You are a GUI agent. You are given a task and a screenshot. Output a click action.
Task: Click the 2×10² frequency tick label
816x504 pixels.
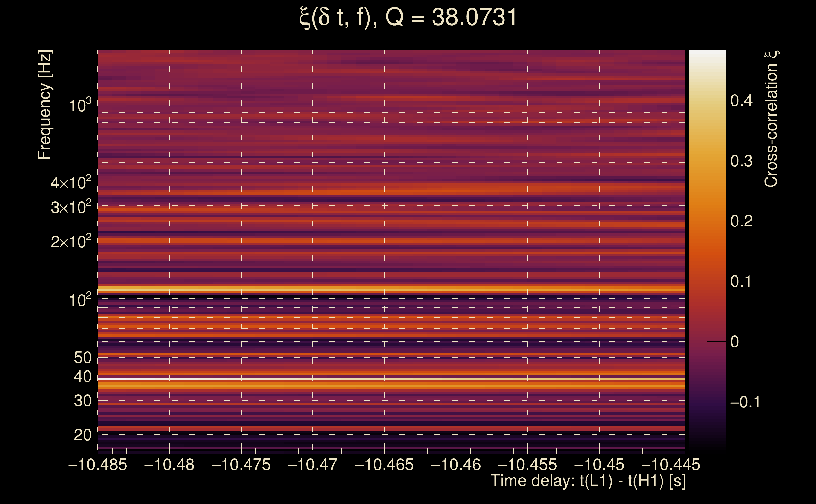click(71, 241)
